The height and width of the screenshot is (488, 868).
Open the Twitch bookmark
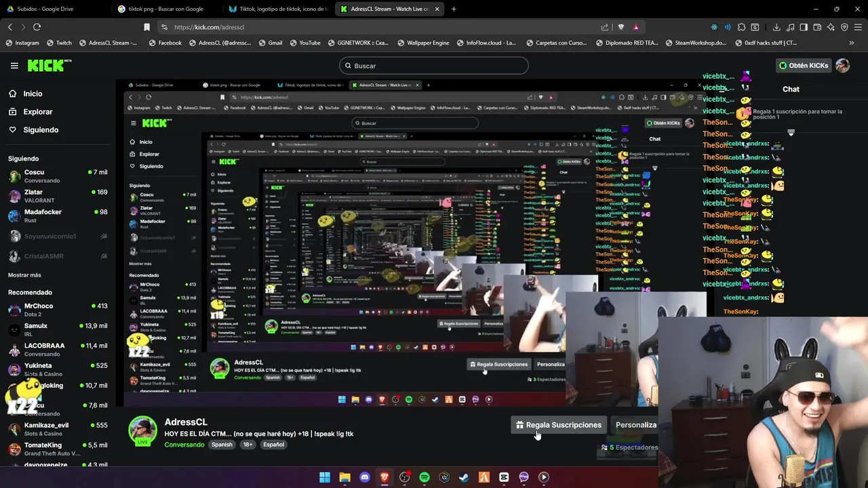(59, 43)
